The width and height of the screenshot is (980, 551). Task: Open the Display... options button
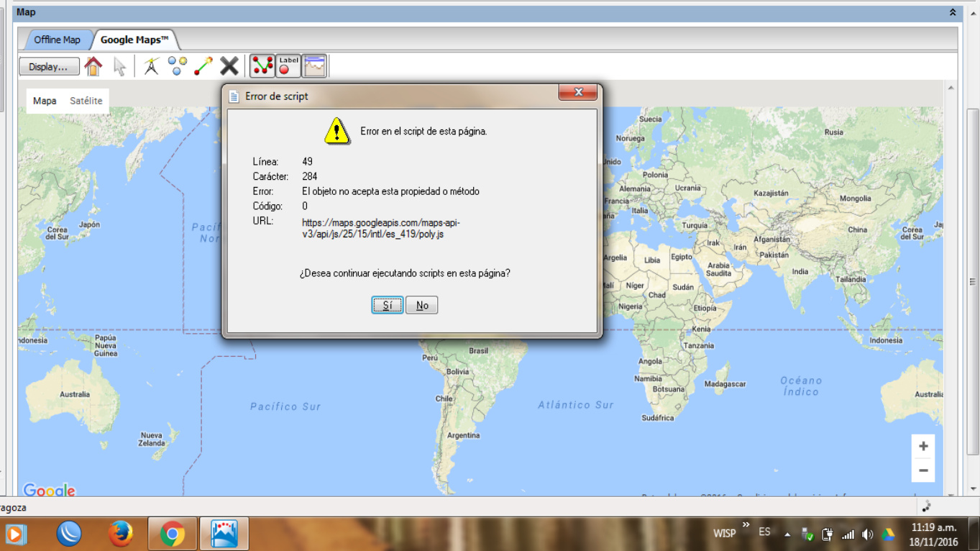pyautogui.click(x=49, y=67)
